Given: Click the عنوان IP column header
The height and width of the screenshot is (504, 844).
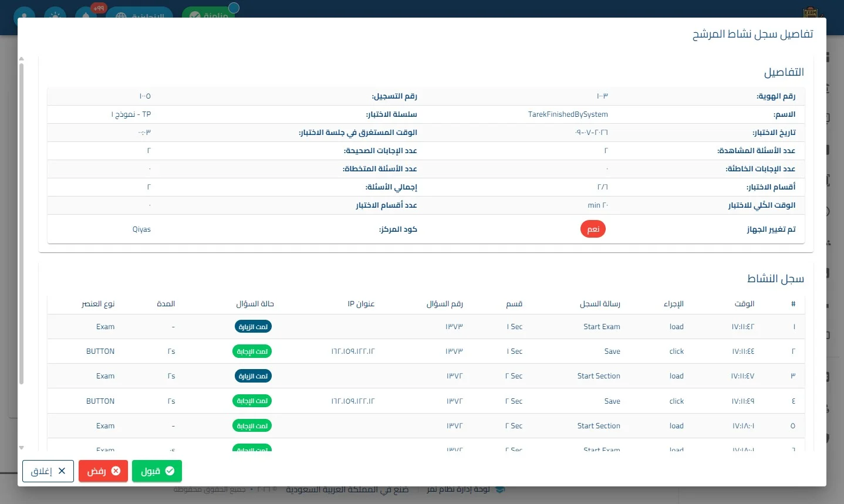Looking at the screenshot, I should click(361, 304).
